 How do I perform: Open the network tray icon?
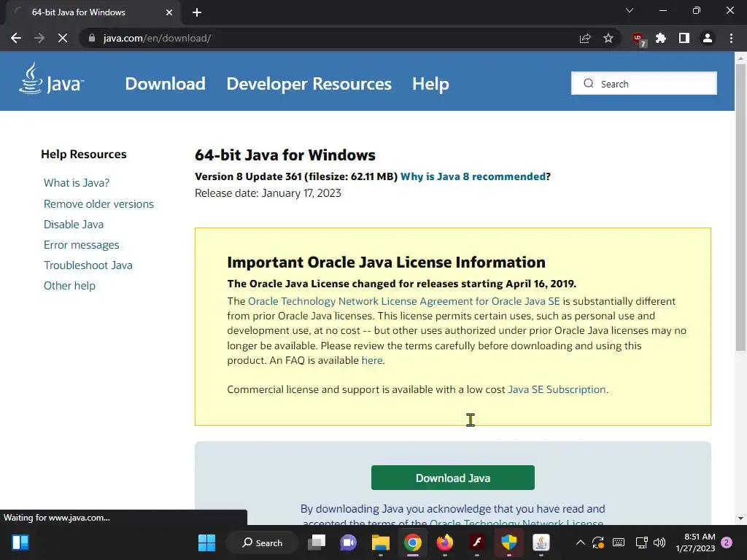(x=641, y=542)
